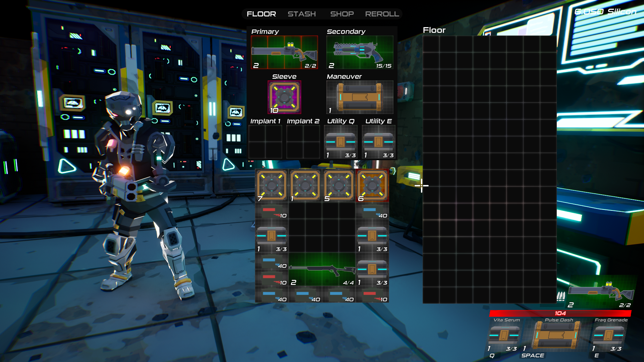Open the SHOP tab

pos(342,14)
